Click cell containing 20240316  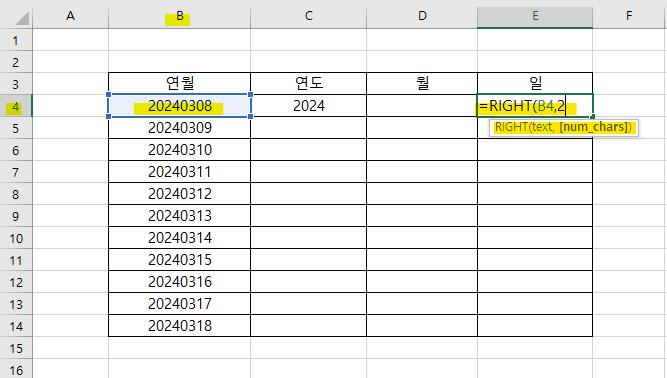(x=180, y=282)
